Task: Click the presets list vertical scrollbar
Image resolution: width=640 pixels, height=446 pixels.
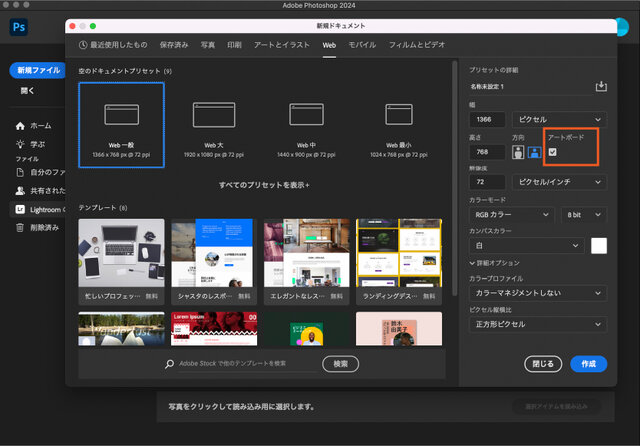Action: coord(455,178)
